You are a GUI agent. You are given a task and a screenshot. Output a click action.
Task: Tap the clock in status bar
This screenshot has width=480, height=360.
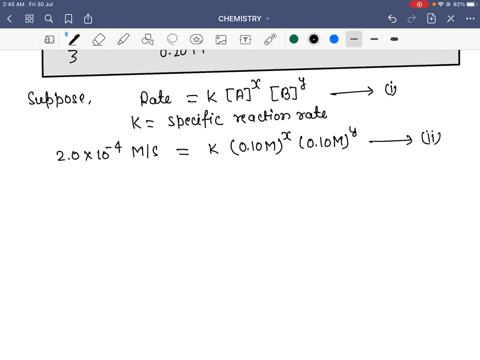[x=13, y=4]
